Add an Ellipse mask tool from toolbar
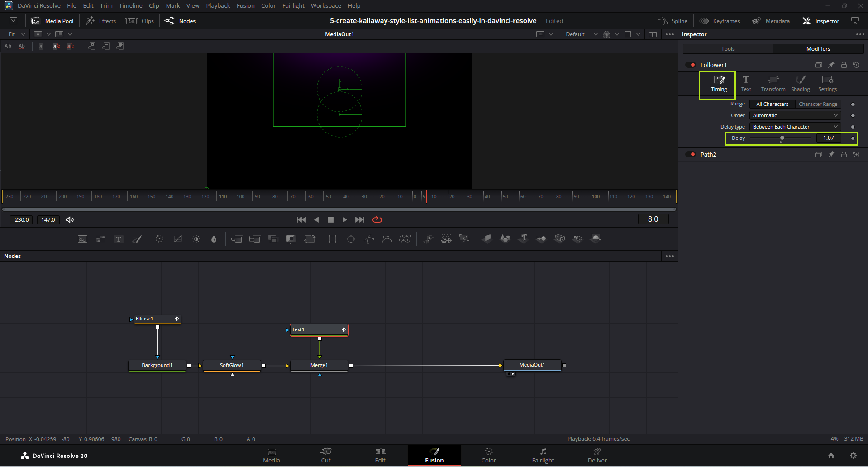Image resolution: width=868 pixels, height=467 pixels. click(x=351, y=239)
